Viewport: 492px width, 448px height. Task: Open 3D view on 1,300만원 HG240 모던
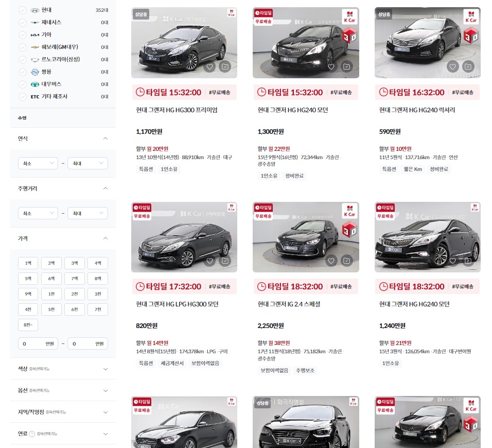coord(349,36)
